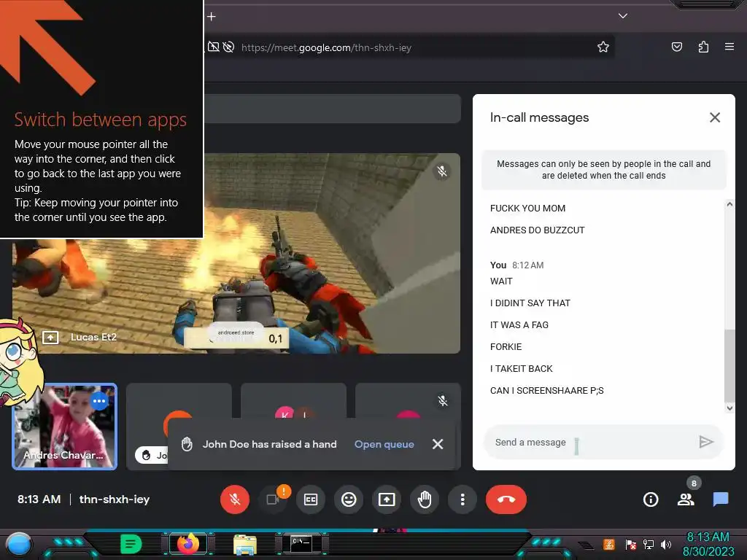Leave the call with red hang-up button

tap(506, 499)
